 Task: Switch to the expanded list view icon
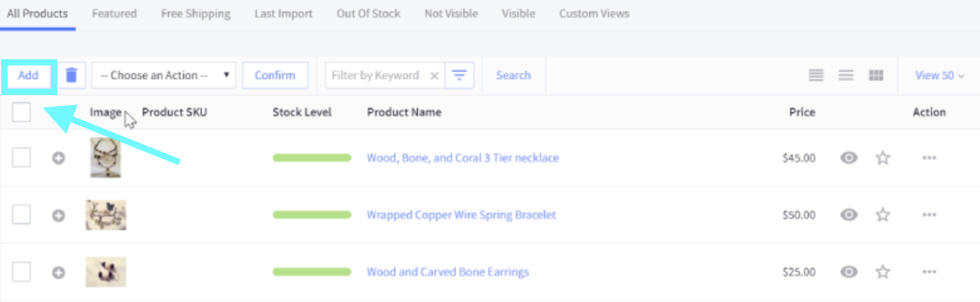[816, 75]
